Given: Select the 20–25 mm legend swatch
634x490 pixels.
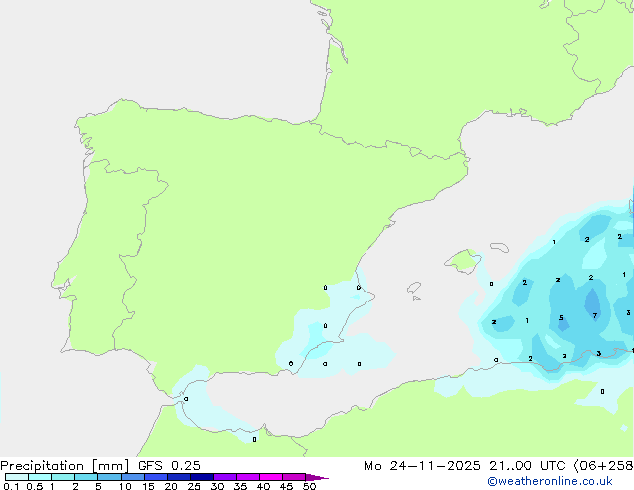Looking at the screenshot, I should pos(179,477).
